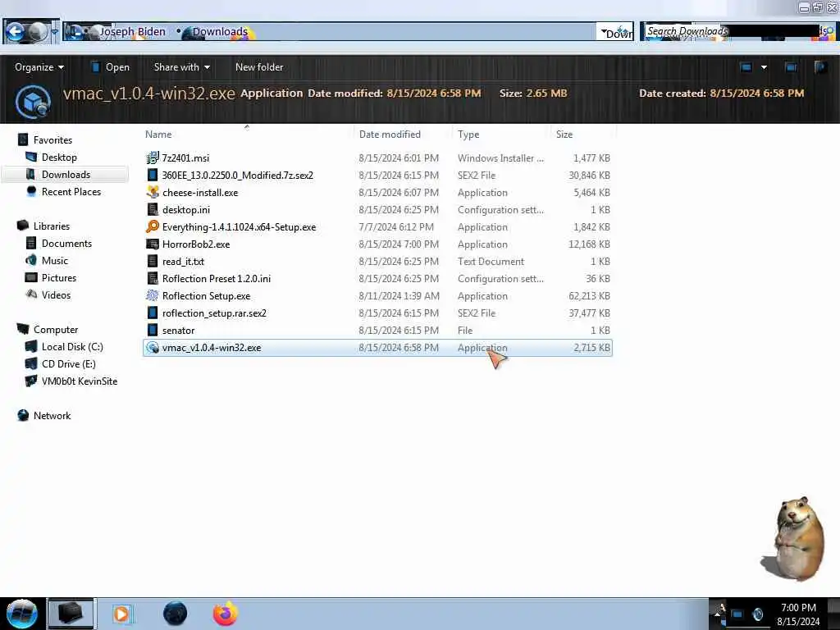
Task: Open the Pictures library
Action: tap(59, 277)
